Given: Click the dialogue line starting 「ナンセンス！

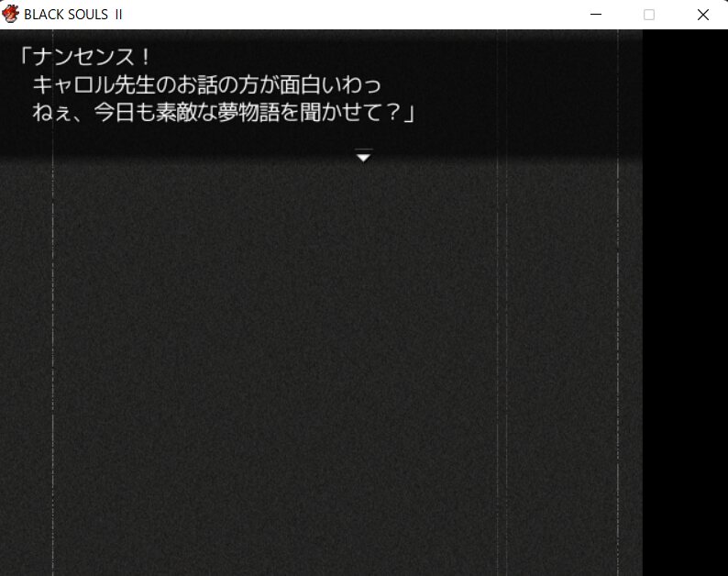Looking at the screenshot, I should click(85, 57).
